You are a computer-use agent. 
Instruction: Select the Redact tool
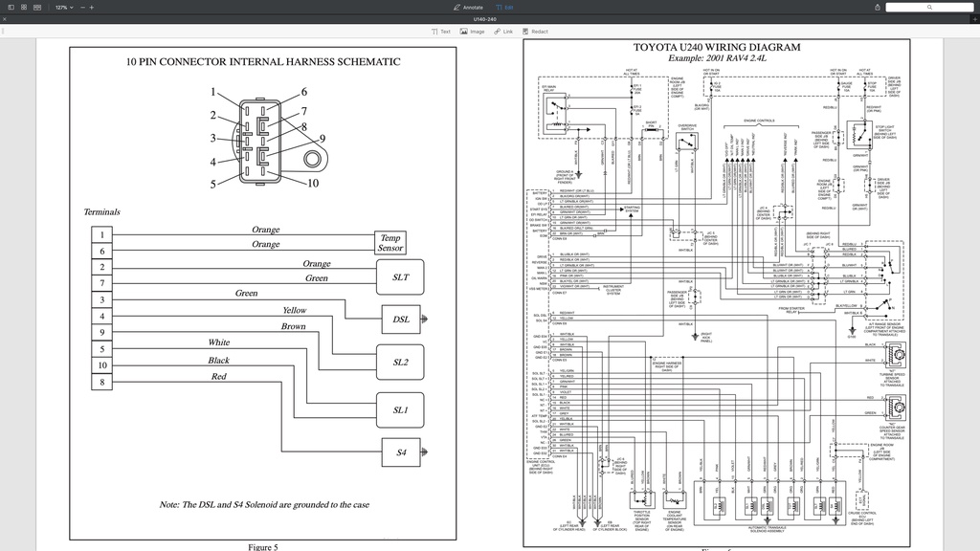tap(532, 31)
